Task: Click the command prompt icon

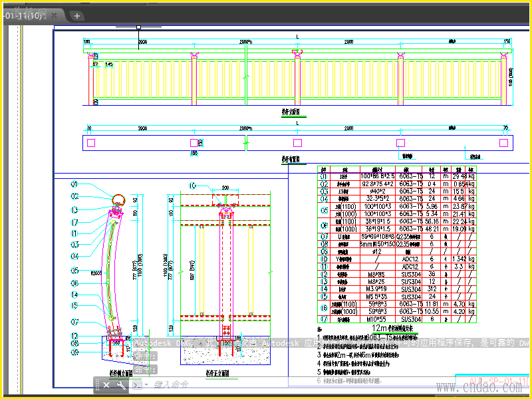Action: click(137, 385)
